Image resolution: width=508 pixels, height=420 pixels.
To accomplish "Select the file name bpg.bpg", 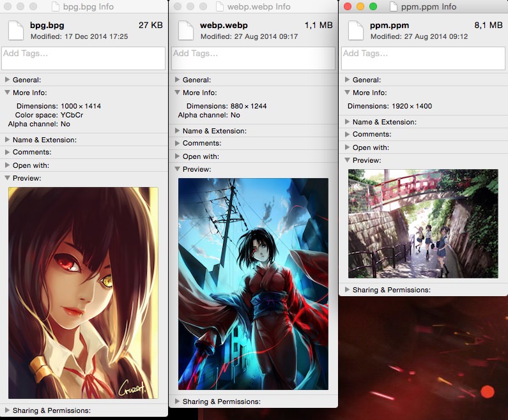I will [x=47, y=26].
